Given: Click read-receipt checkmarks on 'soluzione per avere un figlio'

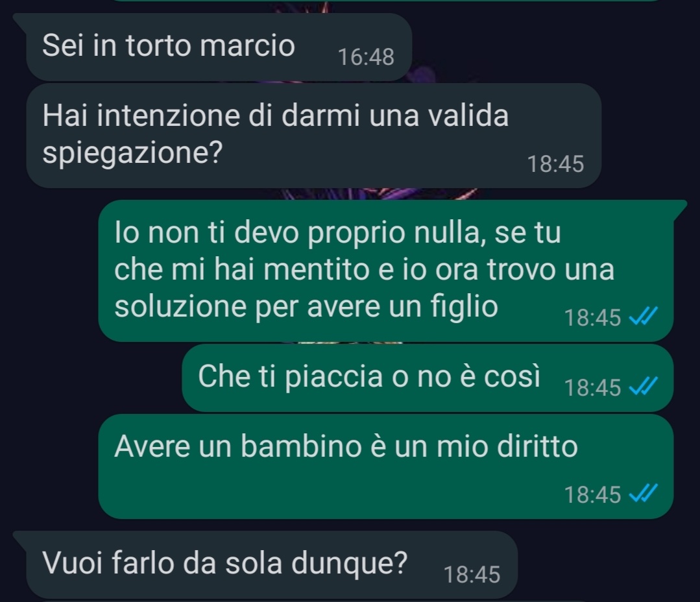Looking at the screenshot, I should (x=643, y=317).
